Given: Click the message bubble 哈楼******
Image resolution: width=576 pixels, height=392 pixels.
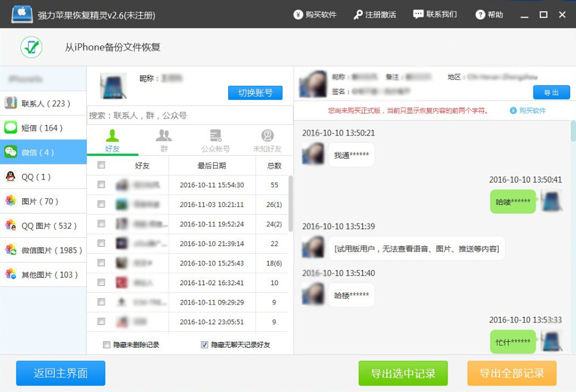Looking at the screenshot, I should (x=351, y=295).
